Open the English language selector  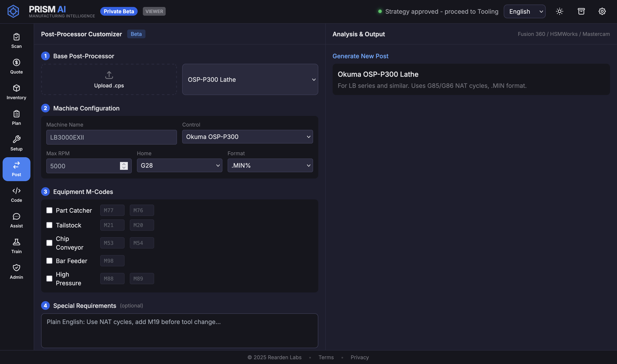pyautogui.click(x=524, y=11)
